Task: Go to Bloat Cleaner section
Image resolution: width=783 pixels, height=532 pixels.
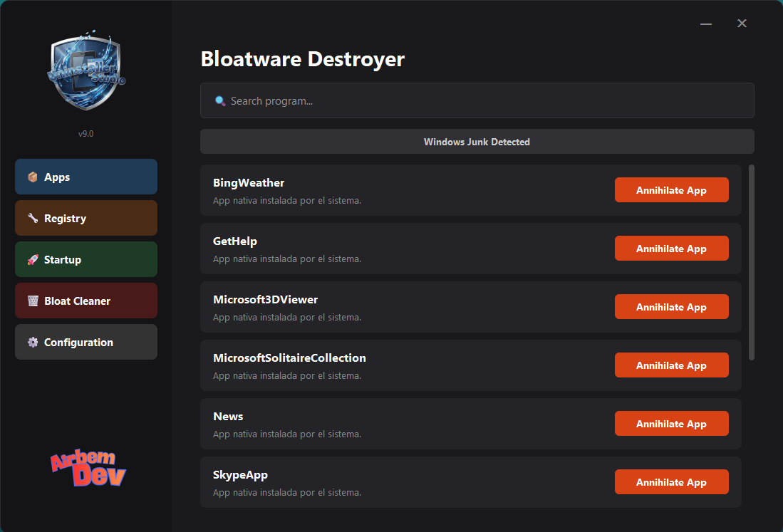Action: tap(86, 301)
